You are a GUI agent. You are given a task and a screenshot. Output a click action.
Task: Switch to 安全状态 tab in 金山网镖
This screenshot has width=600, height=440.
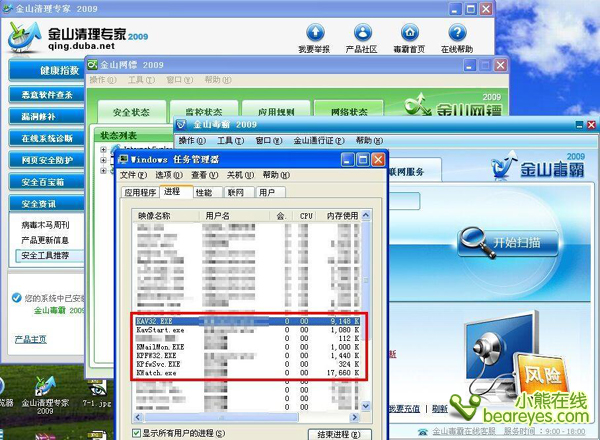point(132,112)
